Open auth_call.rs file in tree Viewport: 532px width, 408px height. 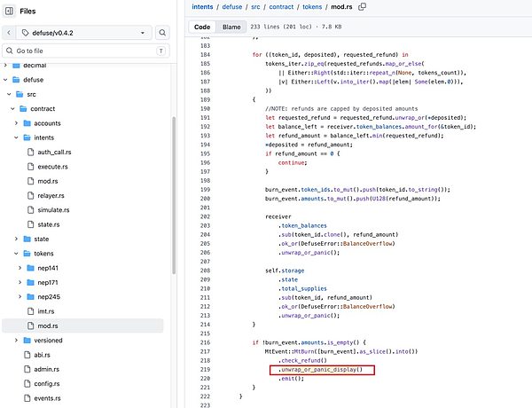(x=54, y=152)
